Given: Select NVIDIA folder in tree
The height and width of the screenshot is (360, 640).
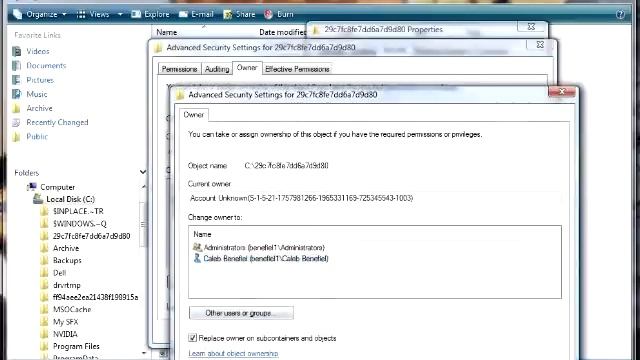Looking at the screenshot, I should [65, 334].
